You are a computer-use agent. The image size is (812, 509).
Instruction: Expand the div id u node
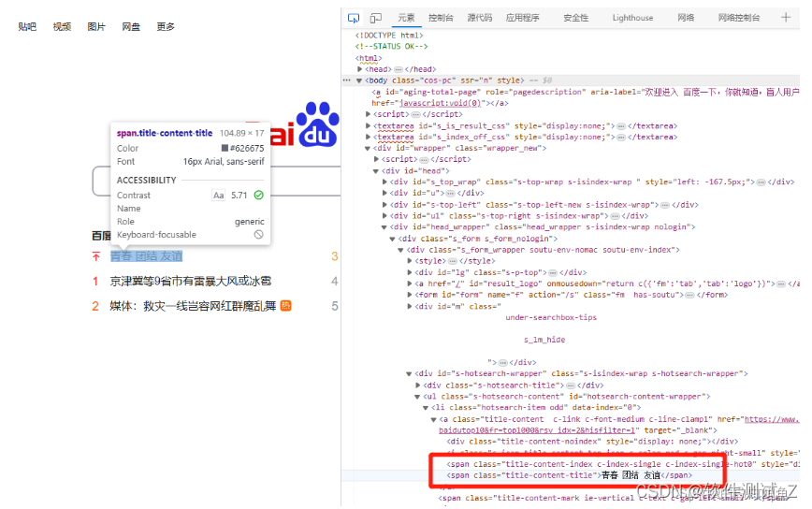point(384,193)
